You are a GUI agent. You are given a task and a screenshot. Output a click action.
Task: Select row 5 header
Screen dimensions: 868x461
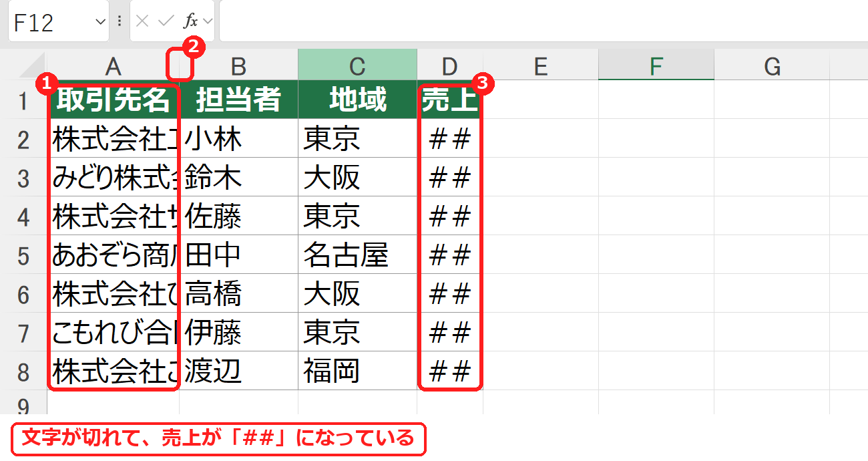(23, 255)
